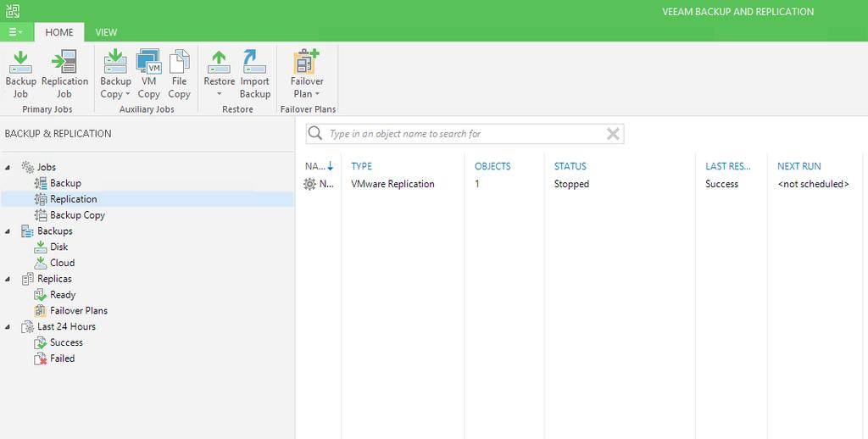Open the Backup Job wizard
This screenshot has width=868, height=439.
tap(20, 75)
